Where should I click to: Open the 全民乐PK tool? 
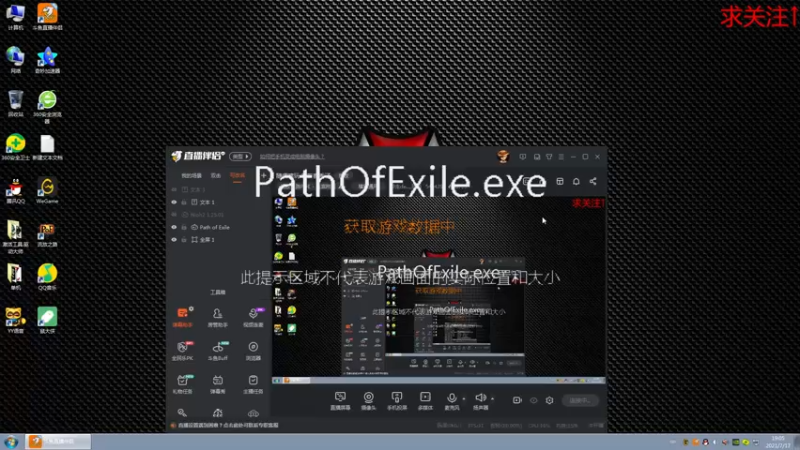pos(183,351)
